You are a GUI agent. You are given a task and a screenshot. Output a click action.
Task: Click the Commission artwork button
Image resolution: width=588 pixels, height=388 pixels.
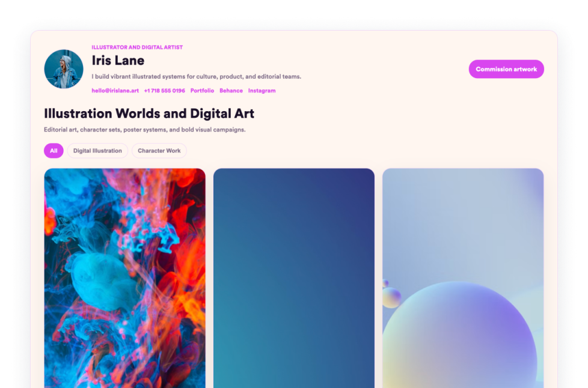[x=506, y=69]
